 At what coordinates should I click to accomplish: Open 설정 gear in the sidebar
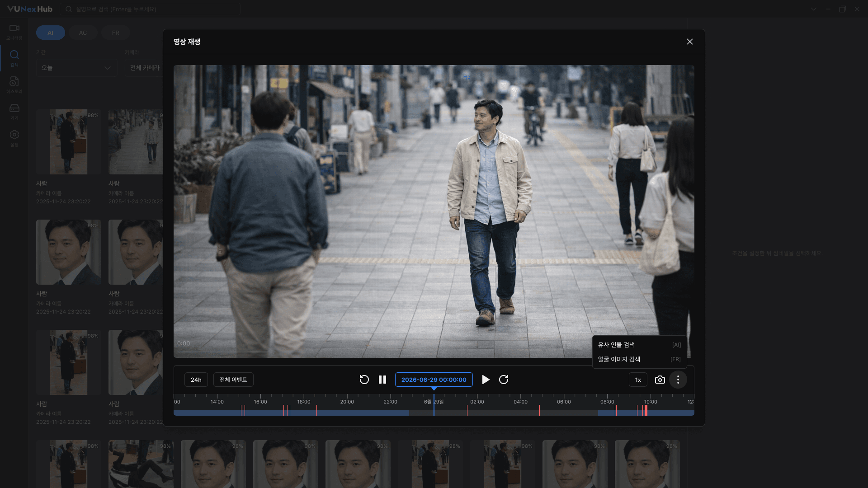[14, 138]
